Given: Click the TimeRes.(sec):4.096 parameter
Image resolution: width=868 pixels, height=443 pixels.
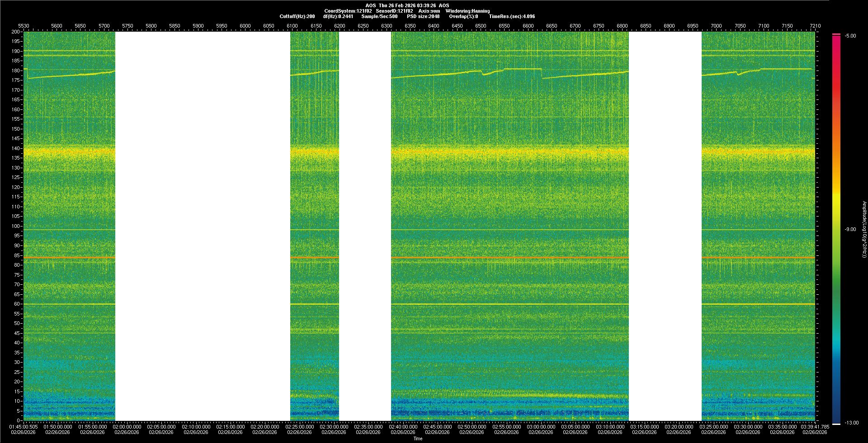Looking at the screenshot, I should tap(512, 16).
